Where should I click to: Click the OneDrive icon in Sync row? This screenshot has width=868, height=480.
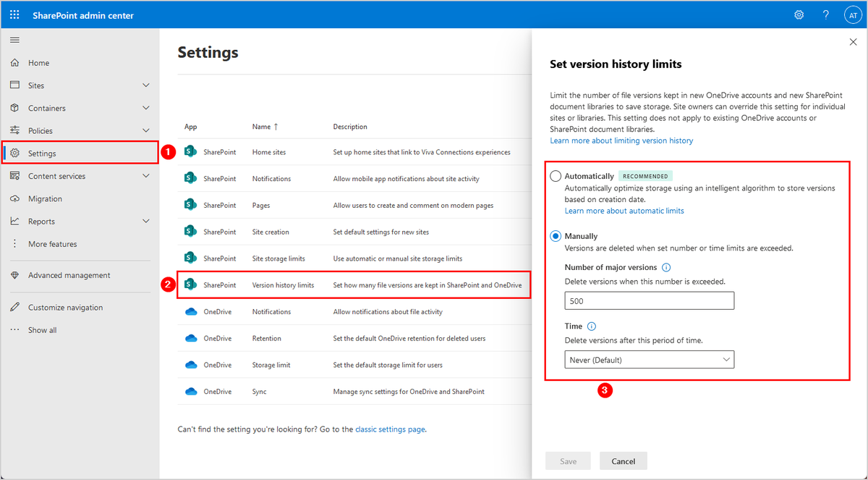pyautogui.click(x=191, y=392)
